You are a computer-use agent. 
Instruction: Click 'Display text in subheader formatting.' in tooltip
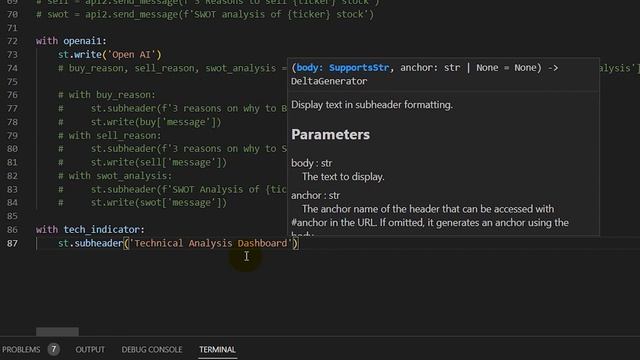pos(372,105)
